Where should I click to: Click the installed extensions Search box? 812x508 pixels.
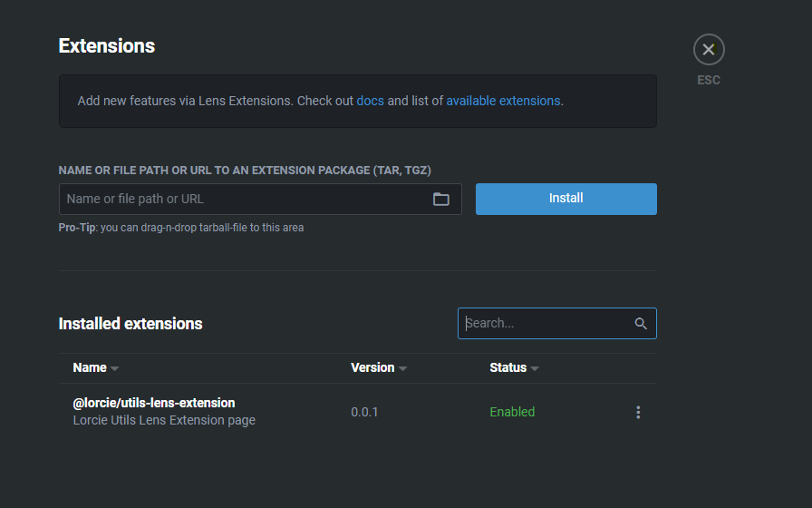(x=544, y=324)
